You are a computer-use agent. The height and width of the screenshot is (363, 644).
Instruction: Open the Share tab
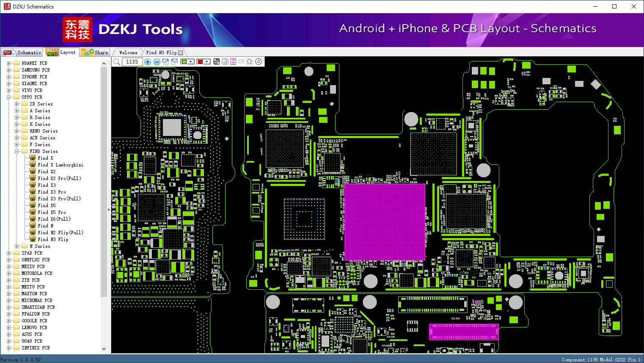point(95,53)
